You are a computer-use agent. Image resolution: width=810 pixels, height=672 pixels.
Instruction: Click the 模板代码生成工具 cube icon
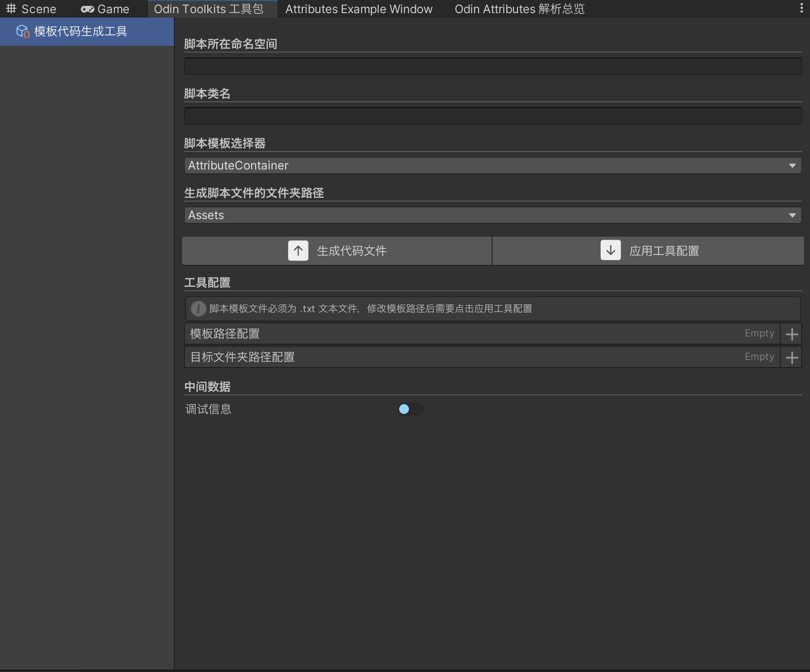point(23,32)
